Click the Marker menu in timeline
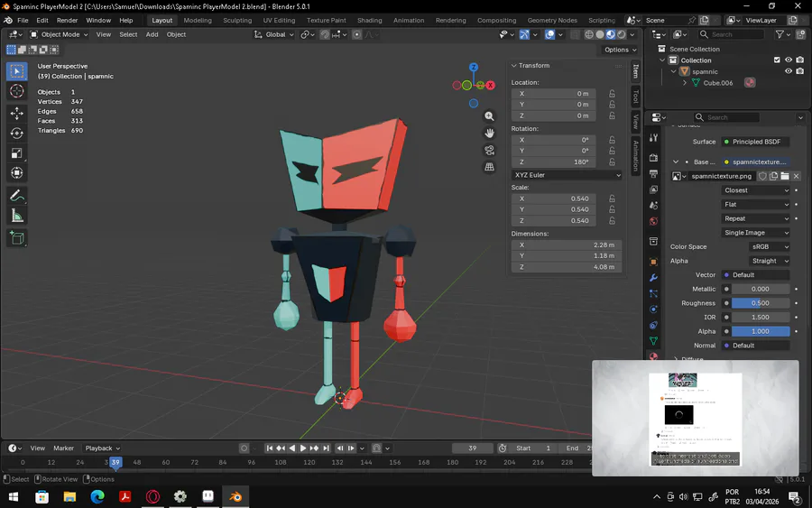 (64, 448)
